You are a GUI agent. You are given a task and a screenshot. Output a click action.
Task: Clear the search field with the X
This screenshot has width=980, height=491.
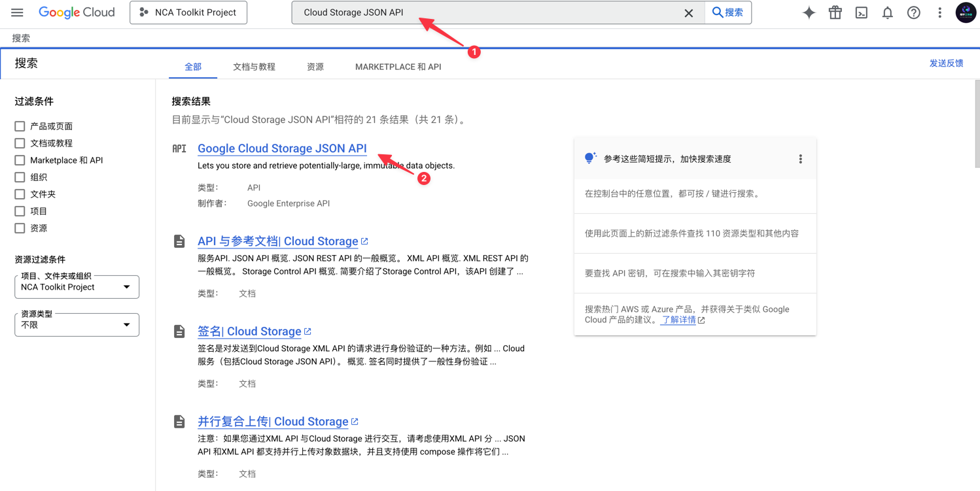pyautogui.click(x=689, y=12)
